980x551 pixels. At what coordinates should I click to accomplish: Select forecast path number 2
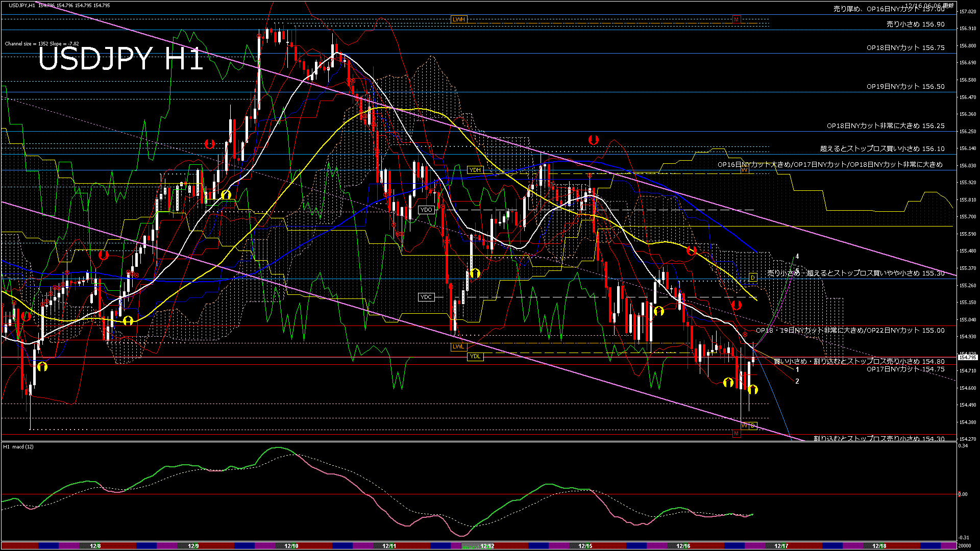(797, 381)
